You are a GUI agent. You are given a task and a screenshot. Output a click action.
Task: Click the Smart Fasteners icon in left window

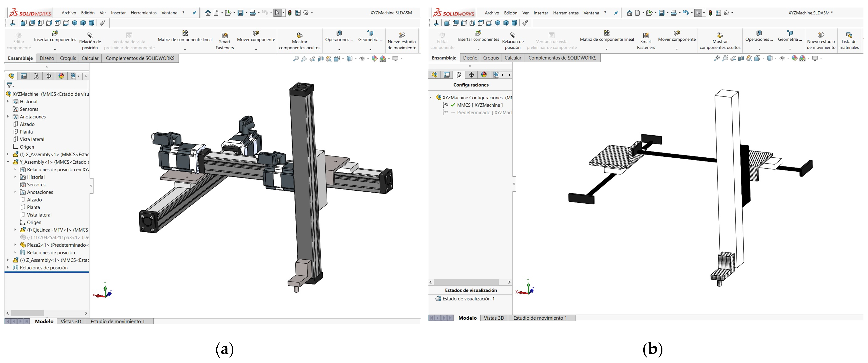pyautogui.click(x=224, y=36)
